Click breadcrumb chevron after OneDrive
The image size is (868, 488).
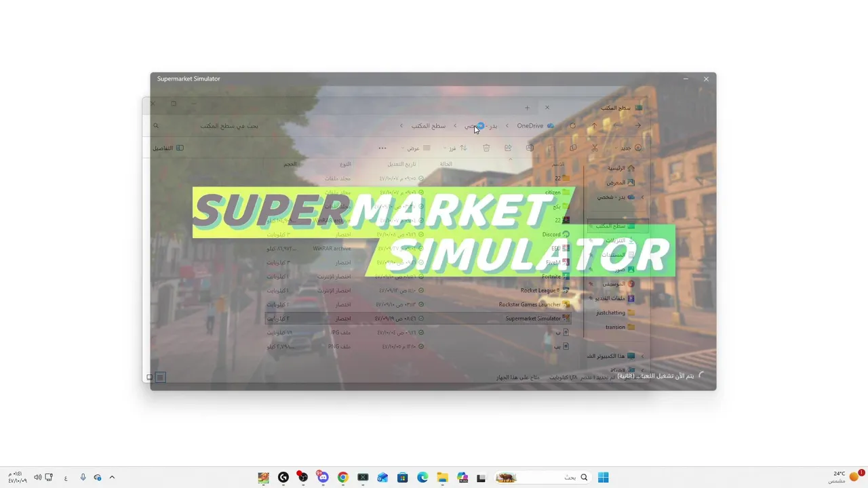tap(507, 125)
